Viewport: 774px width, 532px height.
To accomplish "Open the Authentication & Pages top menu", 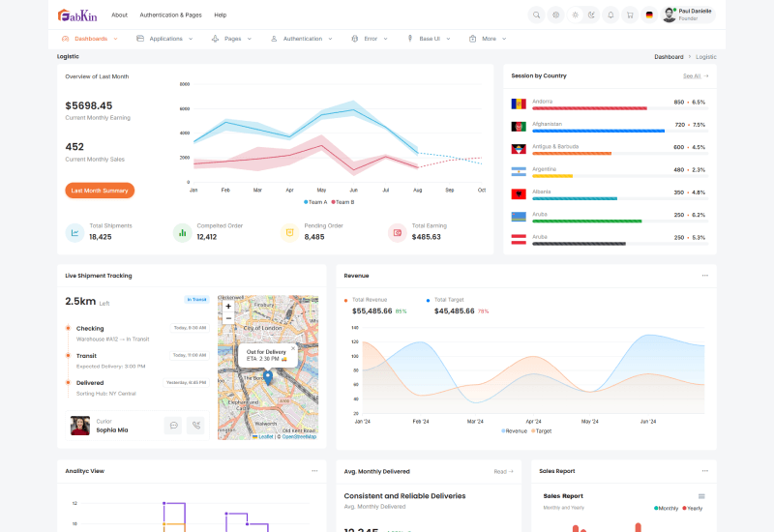I will click(170, 15).
